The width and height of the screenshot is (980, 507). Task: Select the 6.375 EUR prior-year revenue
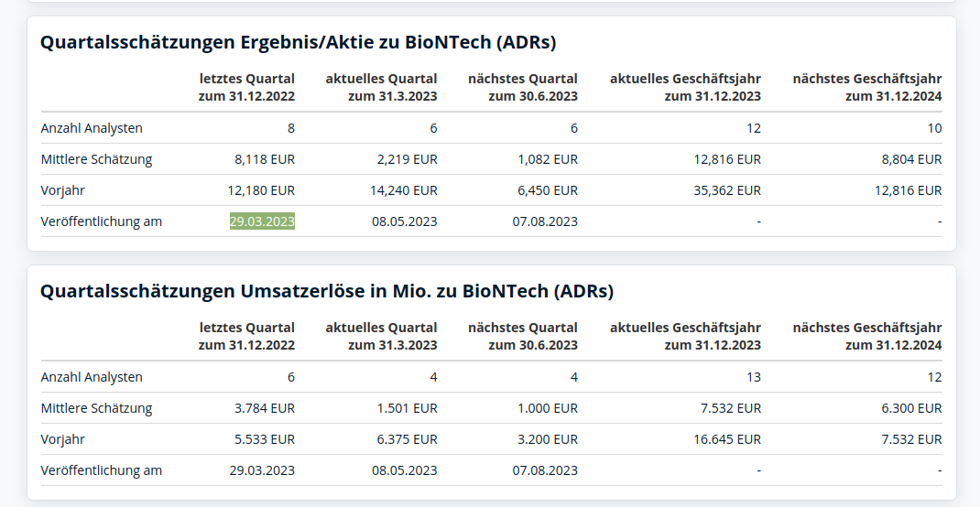(407, 439)
